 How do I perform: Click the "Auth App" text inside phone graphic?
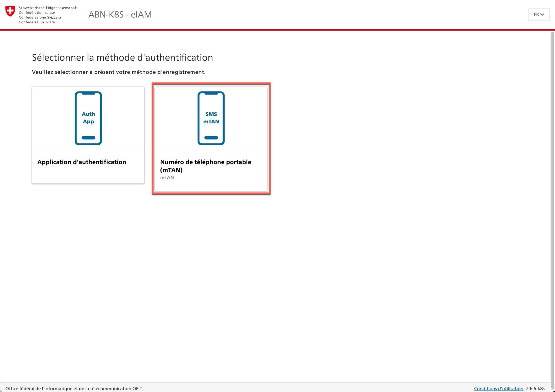click(88, 118)
